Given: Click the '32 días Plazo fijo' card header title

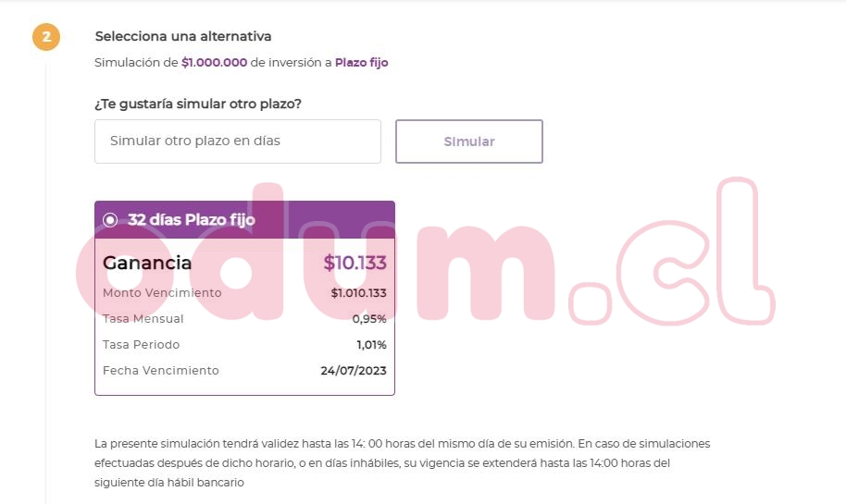Looking at the screenshot, I should pos(192,220).
